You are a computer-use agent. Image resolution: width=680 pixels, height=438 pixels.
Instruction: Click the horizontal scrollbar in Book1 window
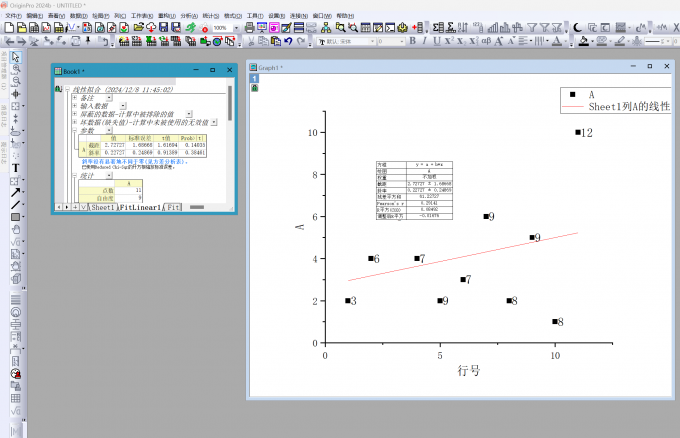coord(196,207)
